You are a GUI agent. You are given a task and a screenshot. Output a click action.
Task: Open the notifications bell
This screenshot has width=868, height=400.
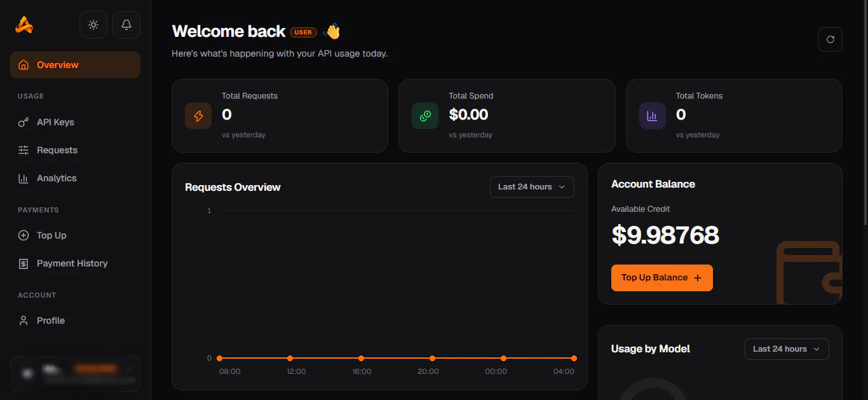[x=126, y=25]
